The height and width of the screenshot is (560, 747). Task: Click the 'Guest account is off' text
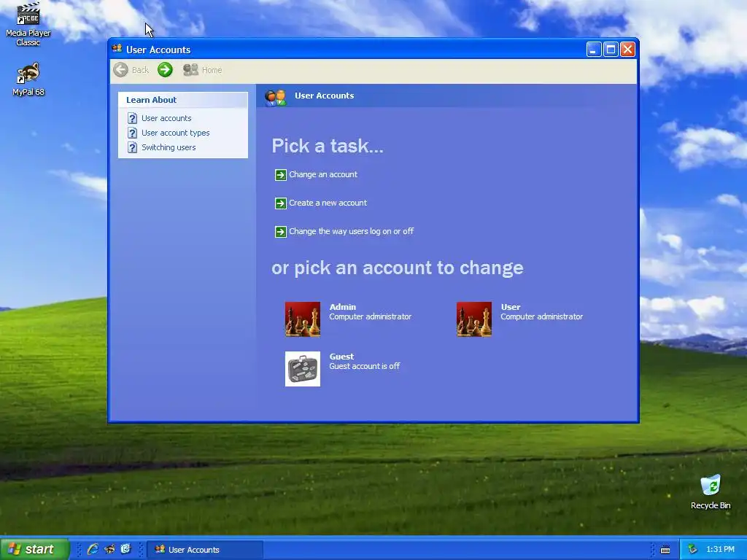pos(365,366)
